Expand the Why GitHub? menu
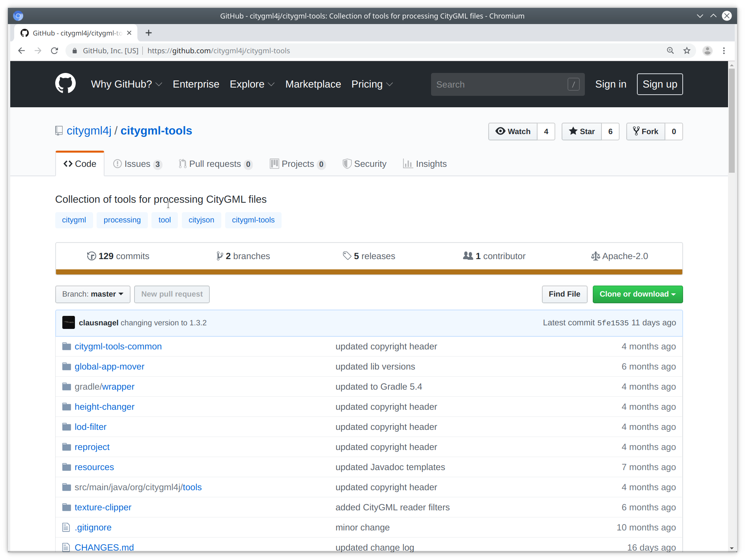This screenshot has width=745, height=560. (127, 84)
